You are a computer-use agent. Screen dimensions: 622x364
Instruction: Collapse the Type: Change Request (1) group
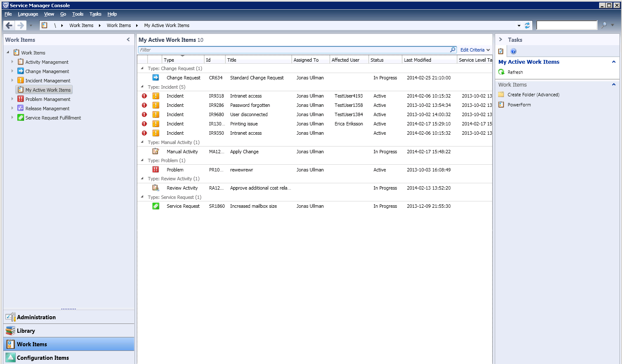(142, 68)
